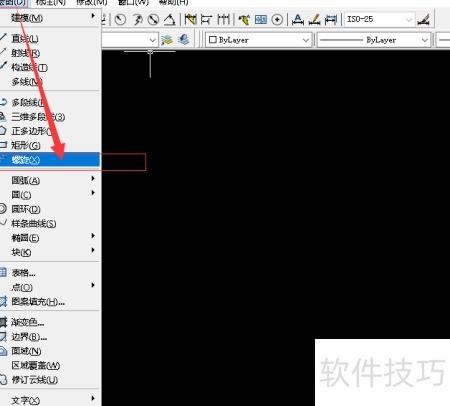Select the radius dimension tool icon

tap(120, 20)
